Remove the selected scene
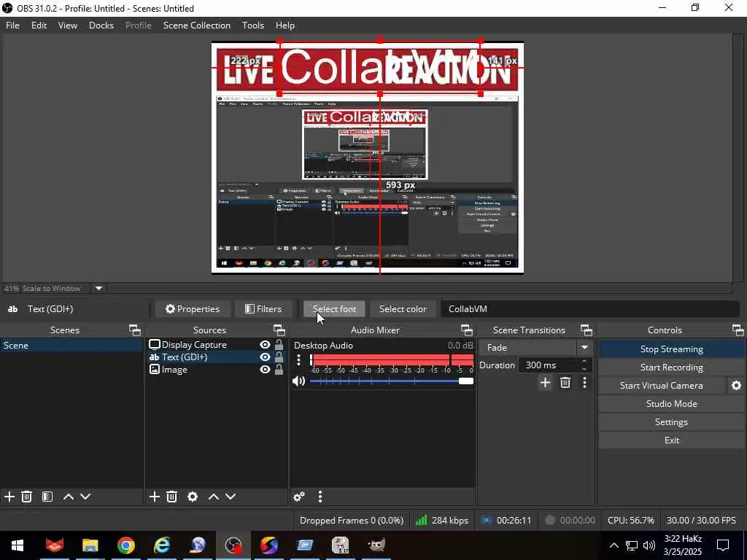Screen dimensions: 747x560 (27, 497)
